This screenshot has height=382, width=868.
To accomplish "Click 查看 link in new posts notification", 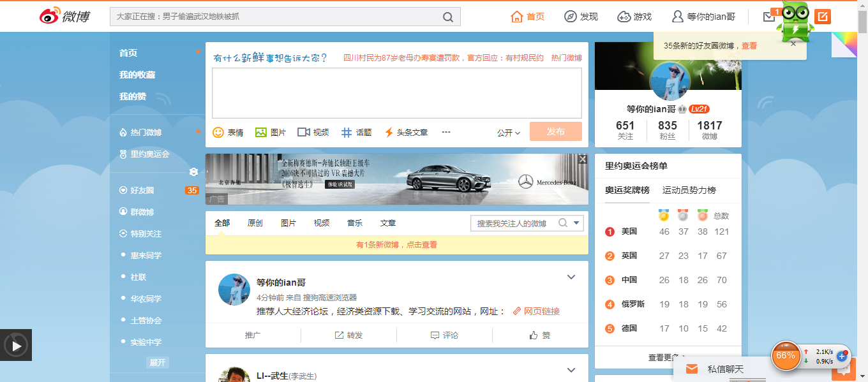I will 749,46.
